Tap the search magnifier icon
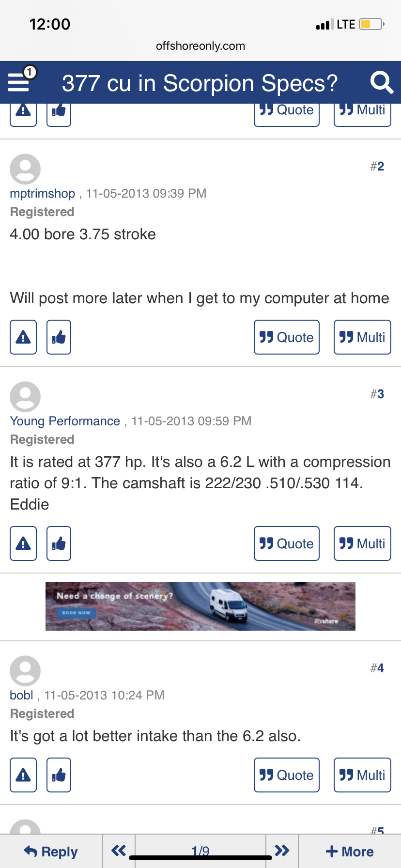 [381, 83]
